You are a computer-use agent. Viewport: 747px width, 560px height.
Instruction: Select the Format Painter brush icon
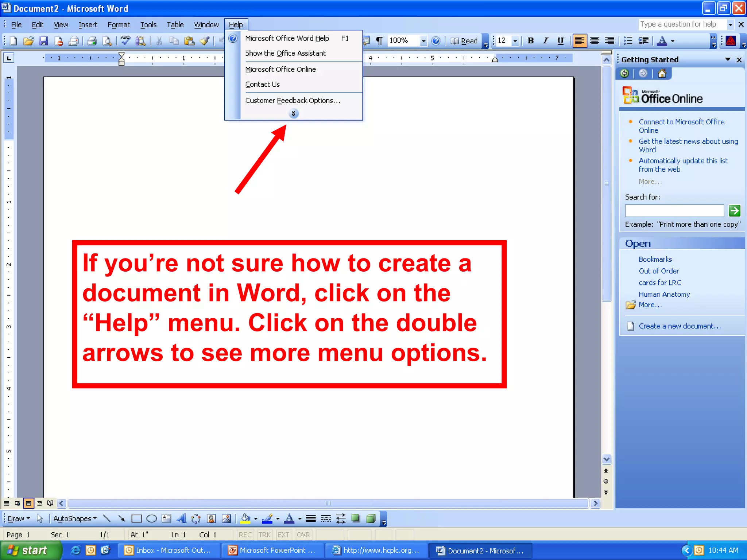(x=204, y=41)
